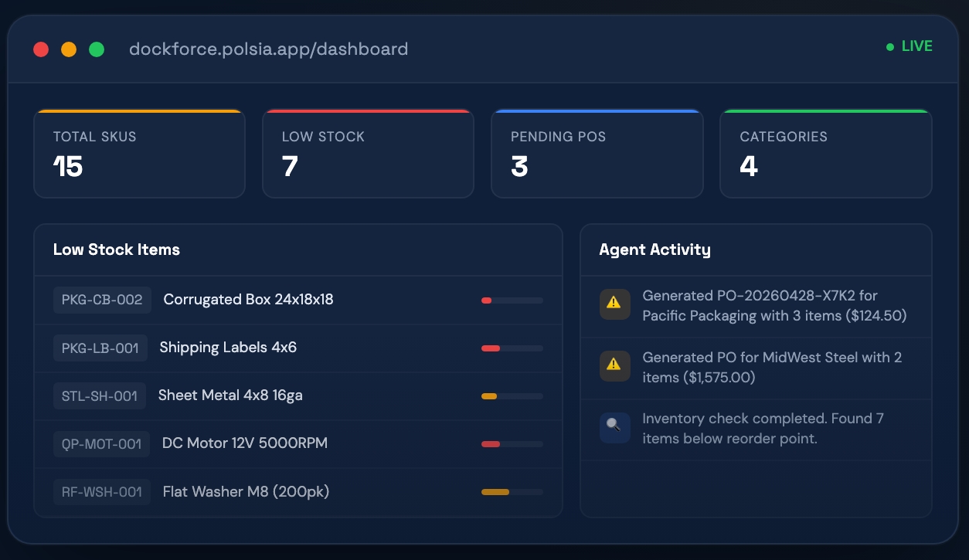Image resolution: width=969 pixels, height=560 pixels.
Task: Select the QP-MOT-001 SKU tag
Action: (101, 443)
